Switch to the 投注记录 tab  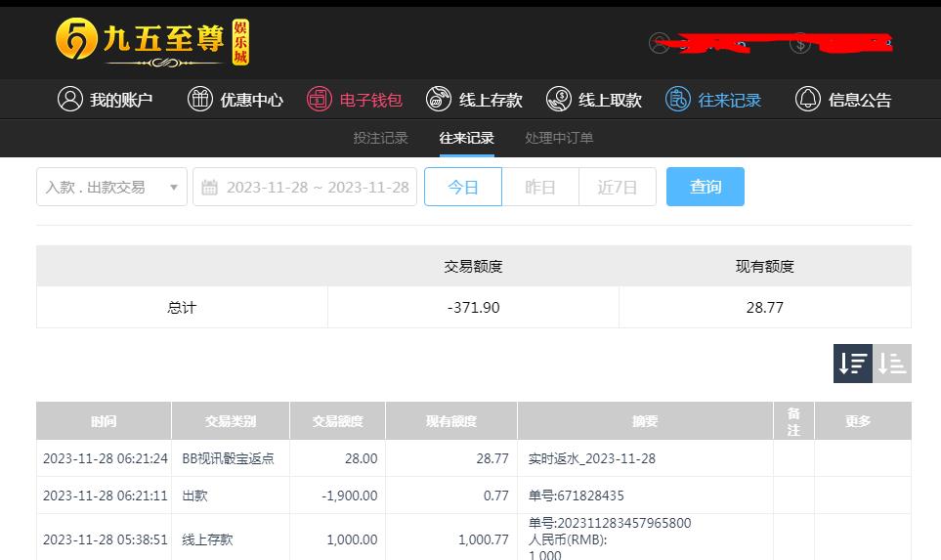(x=380, y=138)
